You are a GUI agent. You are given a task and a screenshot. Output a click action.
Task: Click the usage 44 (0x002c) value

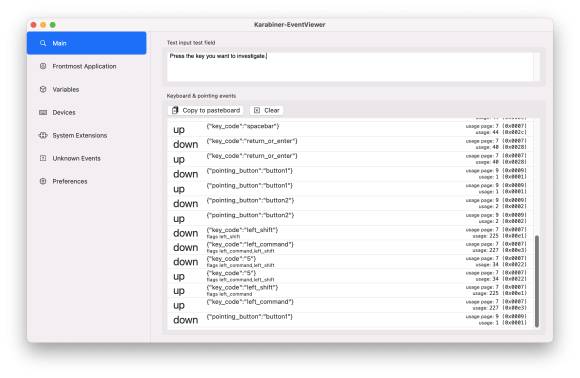(x=501, y=132)
